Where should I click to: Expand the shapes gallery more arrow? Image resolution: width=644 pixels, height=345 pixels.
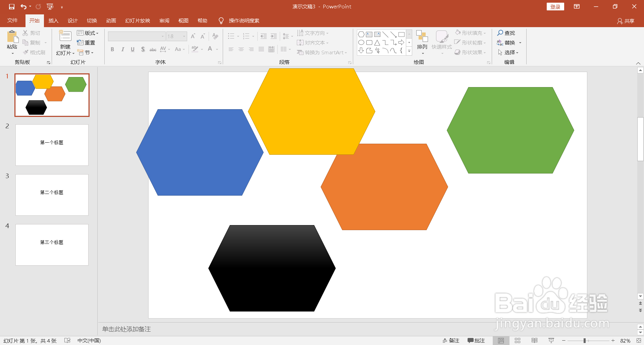[x=409, y=51]
